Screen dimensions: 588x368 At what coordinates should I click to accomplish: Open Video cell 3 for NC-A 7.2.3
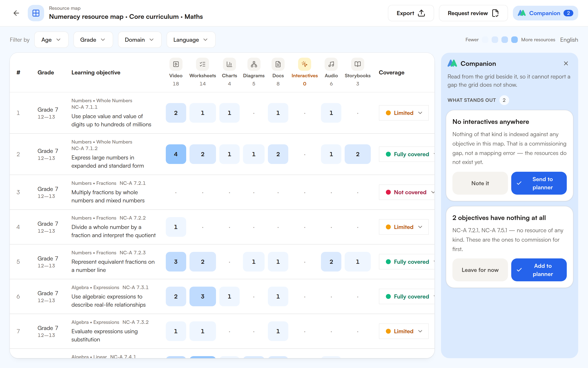click(x=176, y=262)
